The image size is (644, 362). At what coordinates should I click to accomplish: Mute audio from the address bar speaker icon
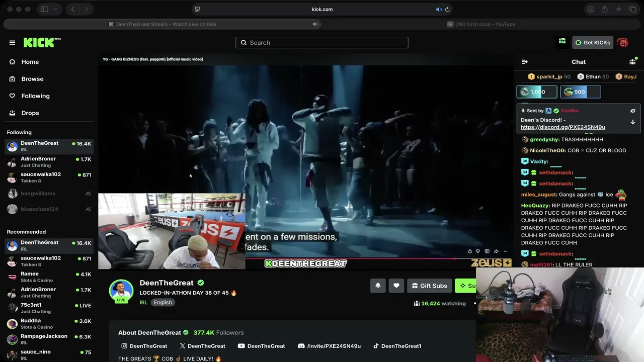438,9
